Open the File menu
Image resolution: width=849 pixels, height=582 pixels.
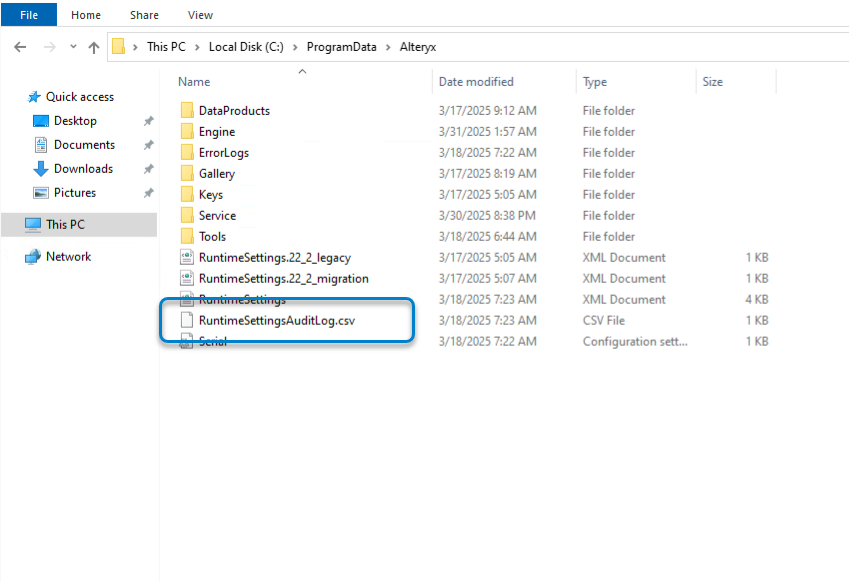(28, 14)
